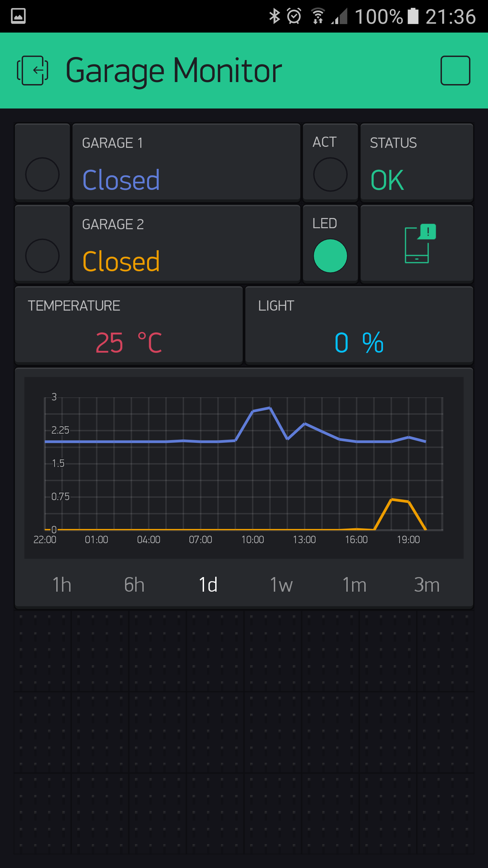The width and height of the screenshot is (488, 868).
Task: Tap the picture notification icon
Action: coord(18,16)
